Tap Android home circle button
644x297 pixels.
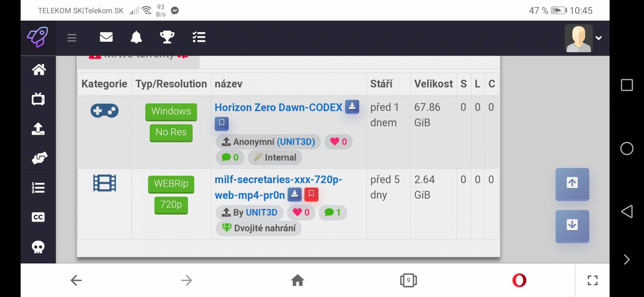[627, 148]
